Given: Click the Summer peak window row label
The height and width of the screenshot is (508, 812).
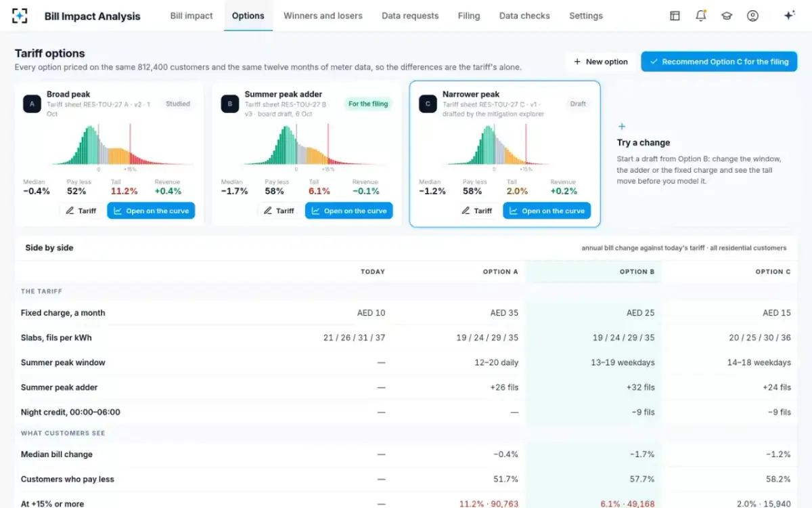Looking at the screenshot, I should pos(63,362).
